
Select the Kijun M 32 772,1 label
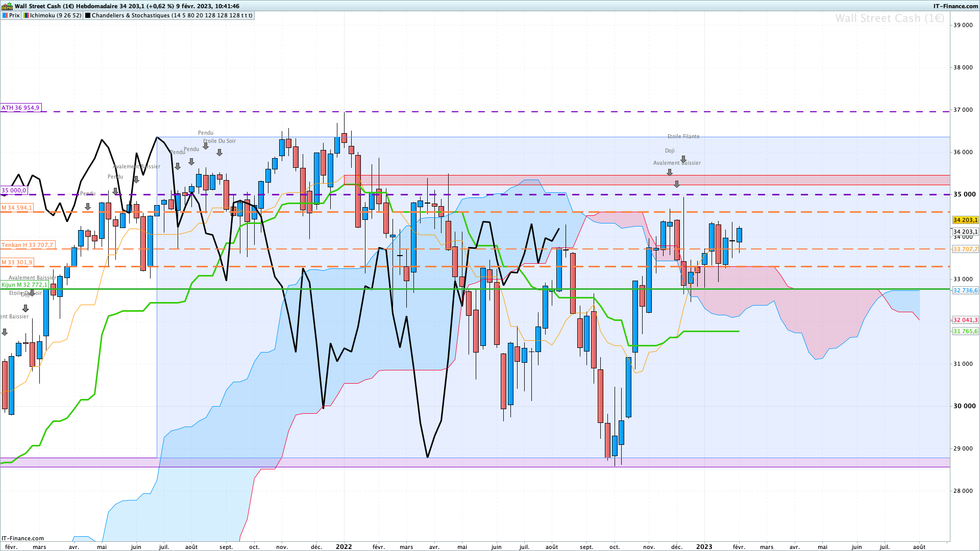(x=24, y=285)
